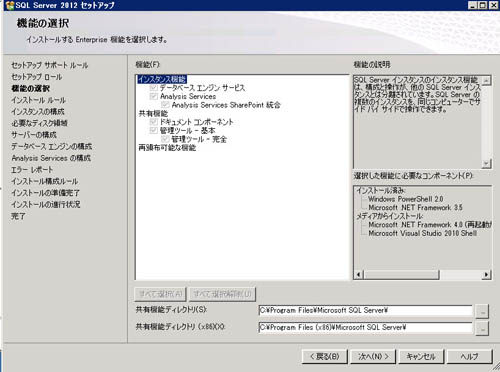
Task: Select インストールの準備完了 step in sidebar
Action: [45, 193]
